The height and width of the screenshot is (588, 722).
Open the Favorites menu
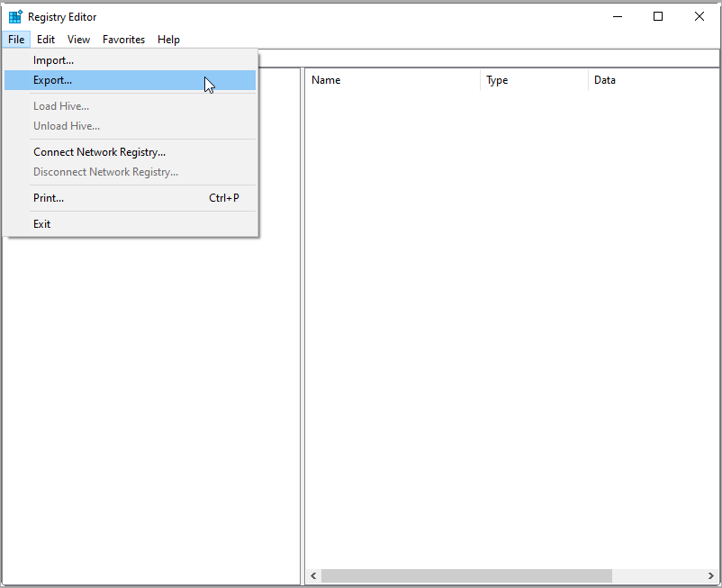(x=123, y=40)
